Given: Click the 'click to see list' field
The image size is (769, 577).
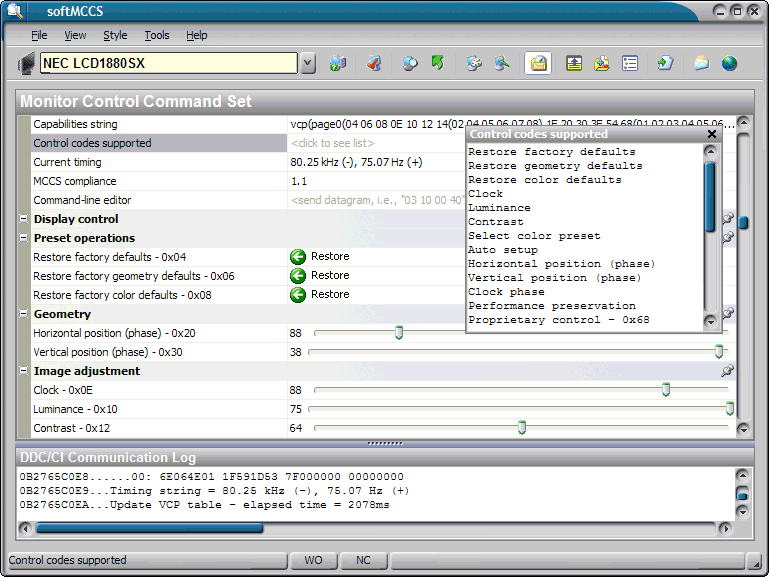Looking at the screenshot, I should [x=377, y=143].
